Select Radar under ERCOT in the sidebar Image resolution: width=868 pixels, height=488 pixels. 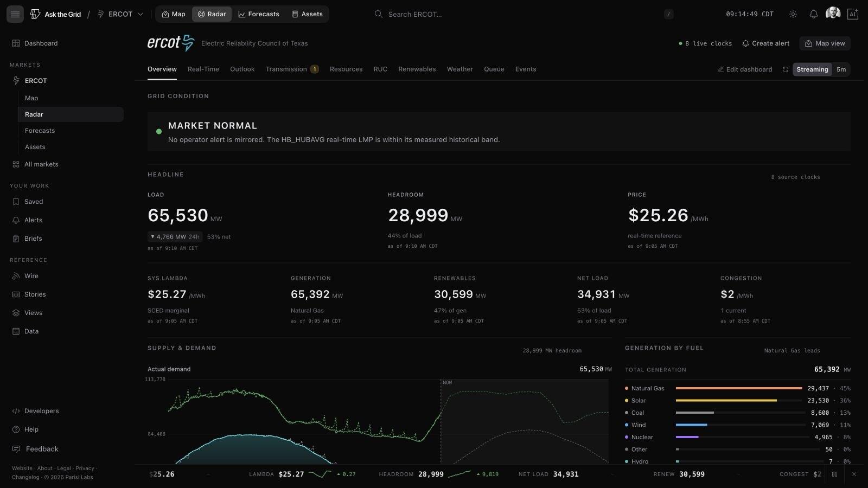[x=71, y=114]
